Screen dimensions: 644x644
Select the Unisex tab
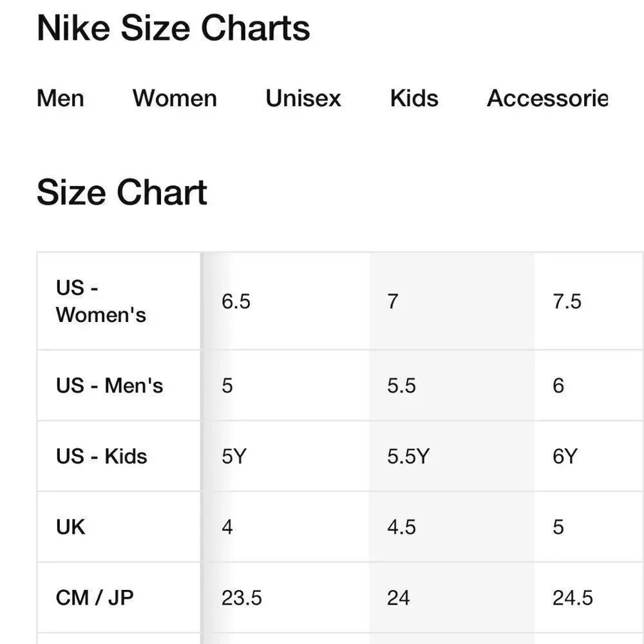[x=303, y=99]
